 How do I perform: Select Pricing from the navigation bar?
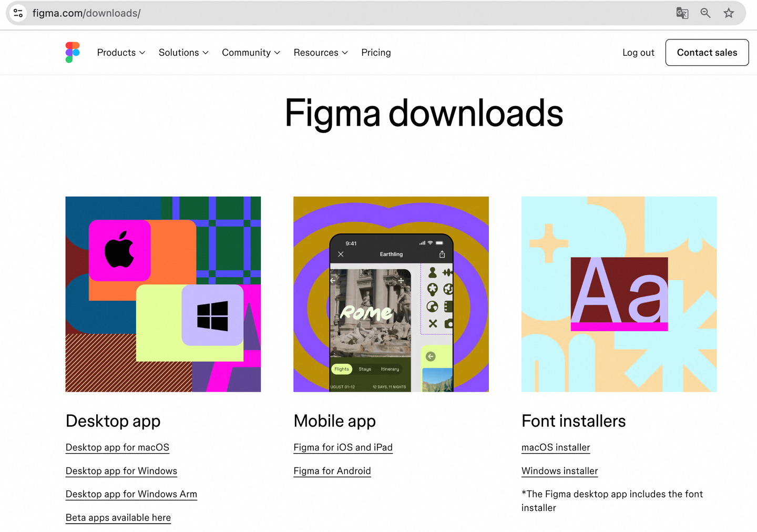(376, 53)
